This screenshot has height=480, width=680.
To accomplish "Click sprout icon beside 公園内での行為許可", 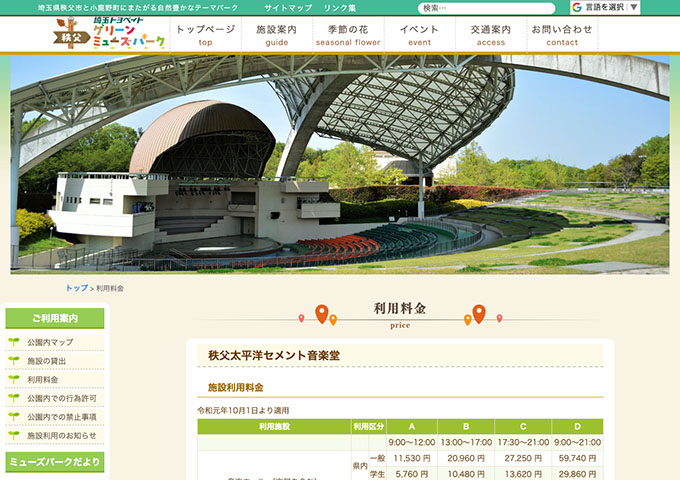I will point(14,398).
